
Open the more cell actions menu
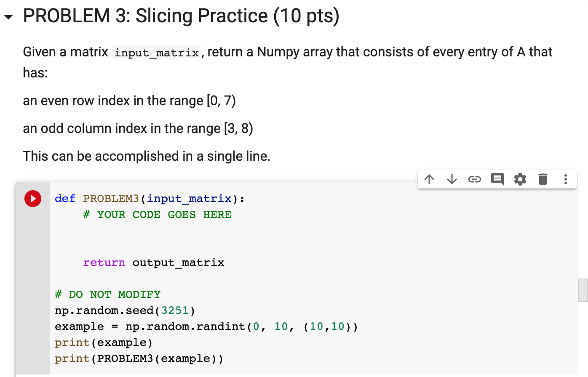[565, 179]
